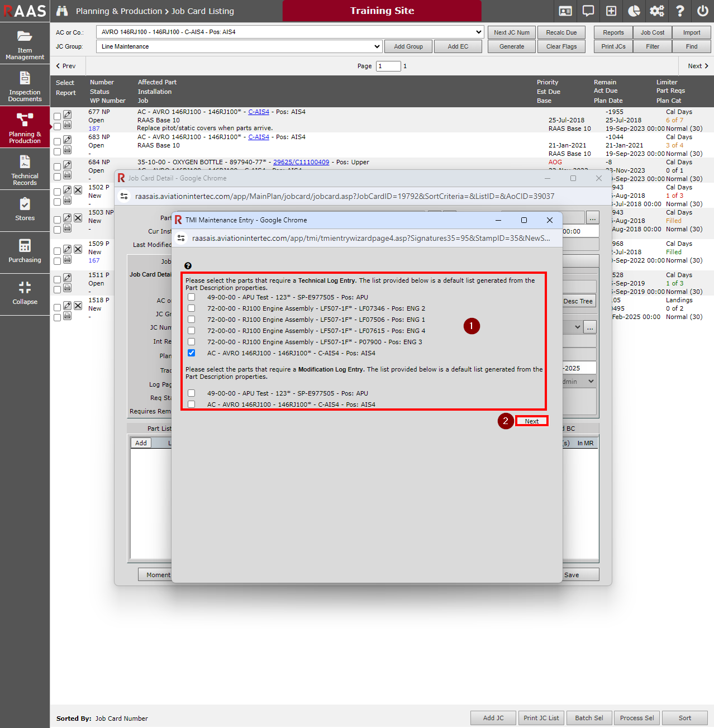Open the settings gears icon in top bar
The height and width of the screenshot is (728, 714).
tap(657, 11)
